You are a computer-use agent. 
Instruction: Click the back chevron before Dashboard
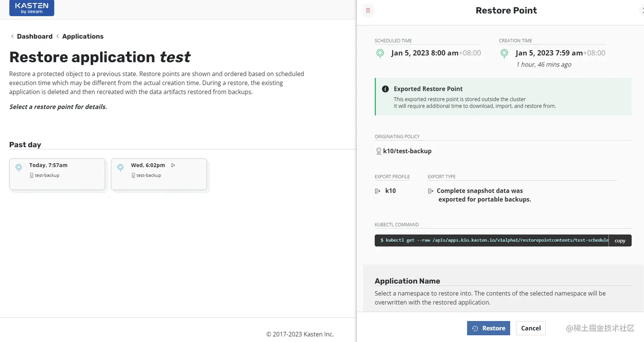(x=12, y=36)
